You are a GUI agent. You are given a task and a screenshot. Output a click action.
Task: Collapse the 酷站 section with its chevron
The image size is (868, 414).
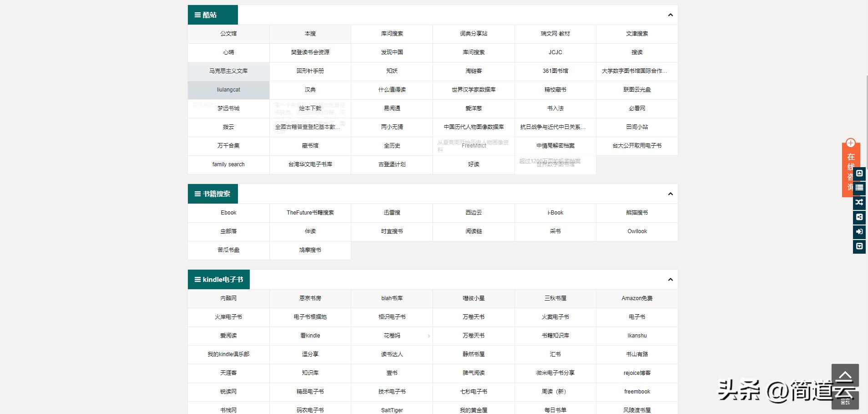click(x=670, y=15)
